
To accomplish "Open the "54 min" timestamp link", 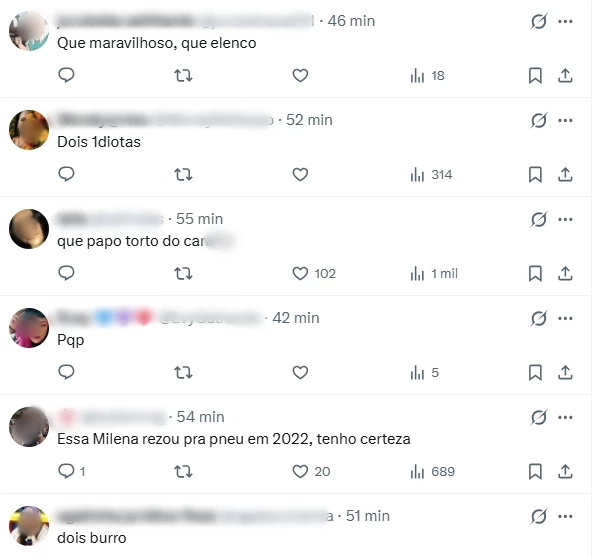I will 200,417.
